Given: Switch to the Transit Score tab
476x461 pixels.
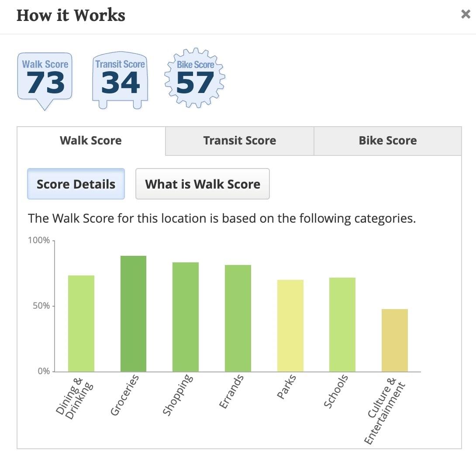Looking at the screenshot, I should point(239,141).
